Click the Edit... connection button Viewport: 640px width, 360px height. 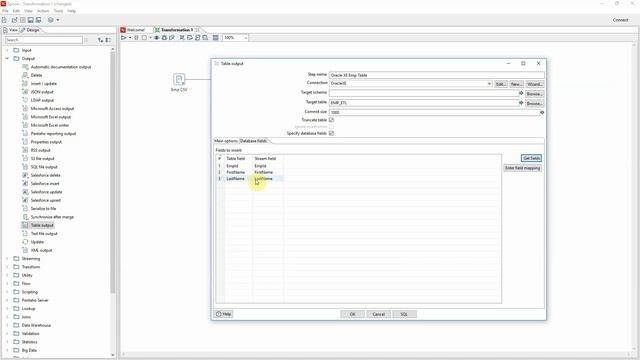click(501, 84)
